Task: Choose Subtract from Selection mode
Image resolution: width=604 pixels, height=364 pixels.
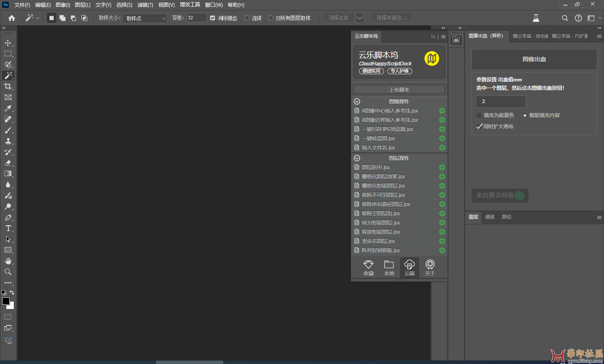Action: tap(73, 18)
